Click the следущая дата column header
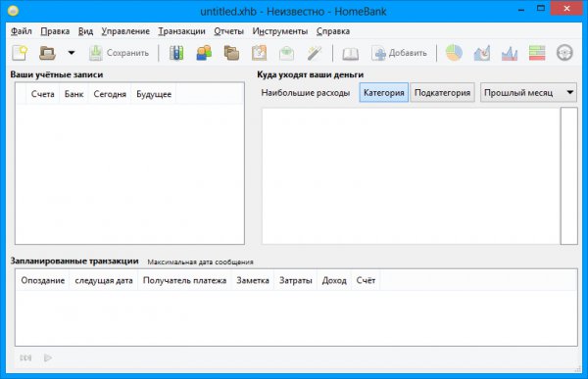The height and width of the screenshot is (379, 588). [x=104, y=280]
